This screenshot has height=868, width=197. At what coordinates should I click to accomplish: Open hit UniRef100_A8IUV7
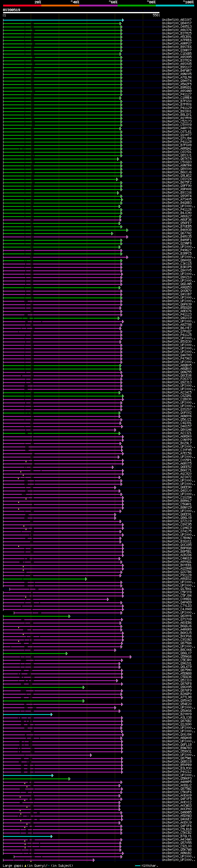tap(177, 20)
